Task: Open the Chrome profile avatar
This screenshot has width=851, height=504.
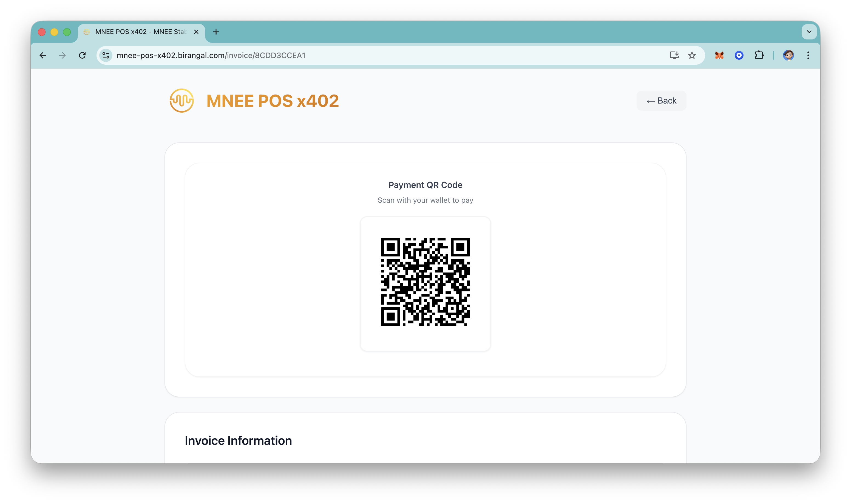Action: tap(788, 55)
